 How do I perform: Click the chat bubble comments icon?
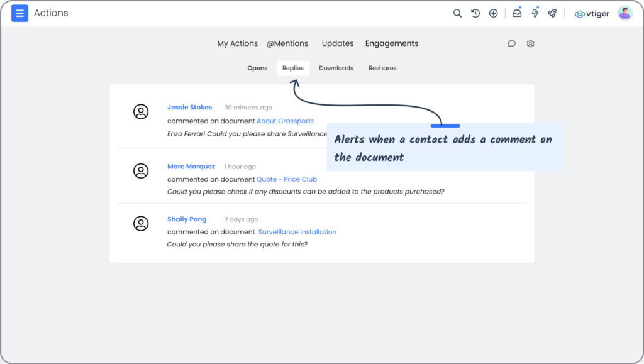[511, 43]
